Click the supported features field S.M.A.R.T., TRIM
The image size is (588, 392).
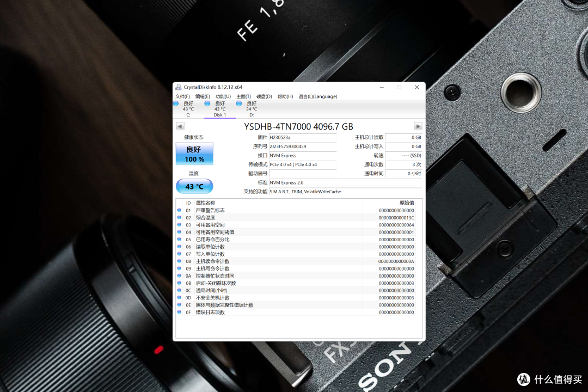coord(345,192)
